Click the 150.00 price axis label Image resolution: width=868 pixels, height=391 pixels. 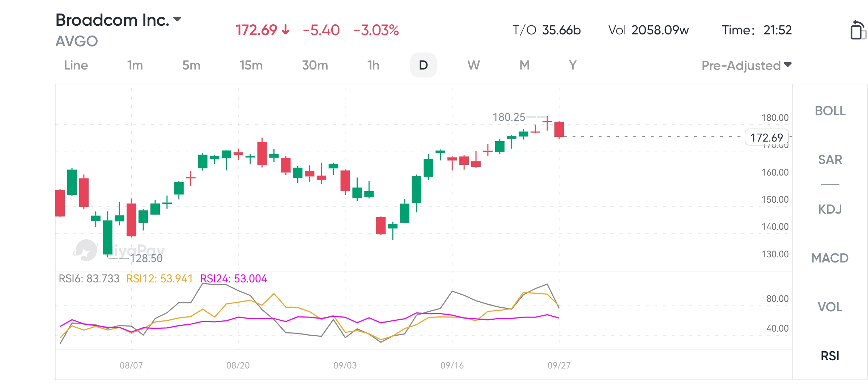point(775,199)
